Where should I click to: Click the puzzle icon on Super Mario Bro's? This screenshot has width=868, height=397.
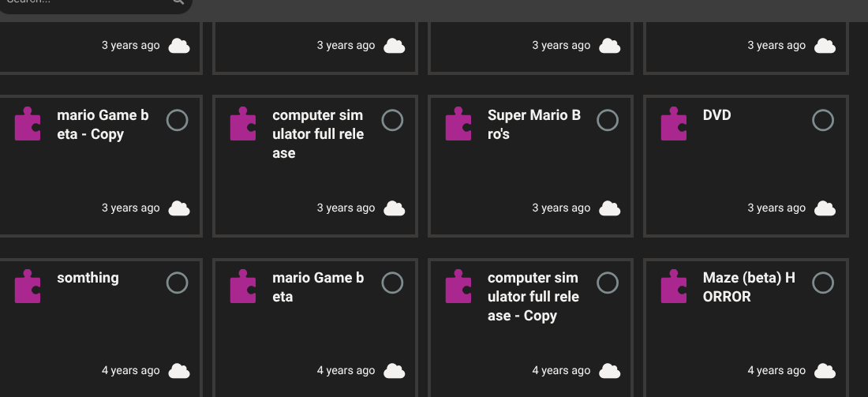point(458,125)
